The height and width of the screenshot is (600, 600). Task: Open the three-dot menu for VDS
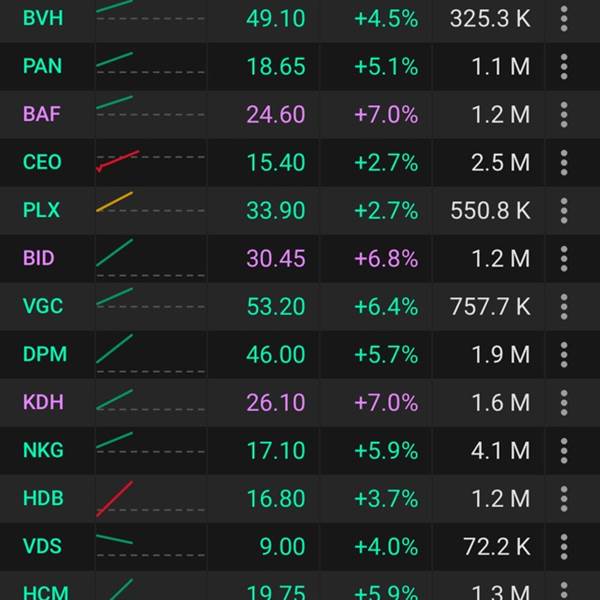click(x=564, y=546)
